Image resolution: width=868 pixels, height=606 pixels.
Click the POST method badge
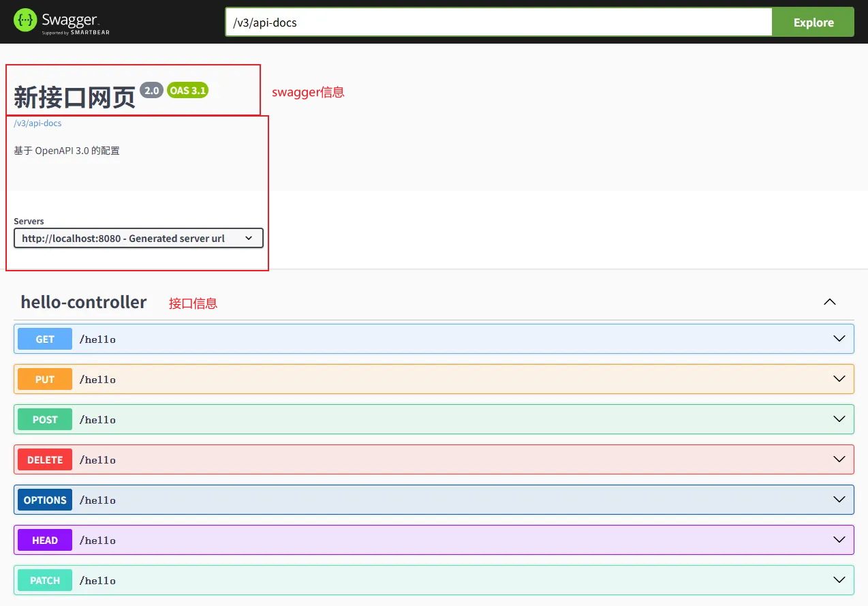tap(45, 419)
